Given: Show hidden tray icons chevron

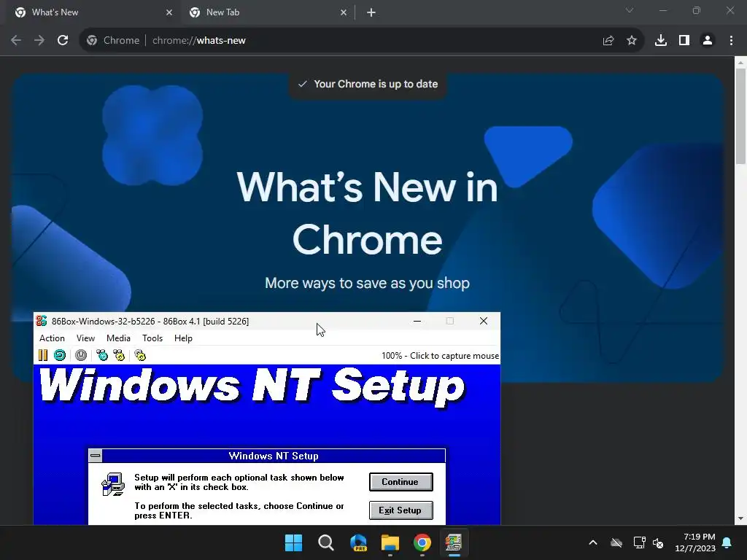Looking at the screenshot, I should tap(593, 542).
